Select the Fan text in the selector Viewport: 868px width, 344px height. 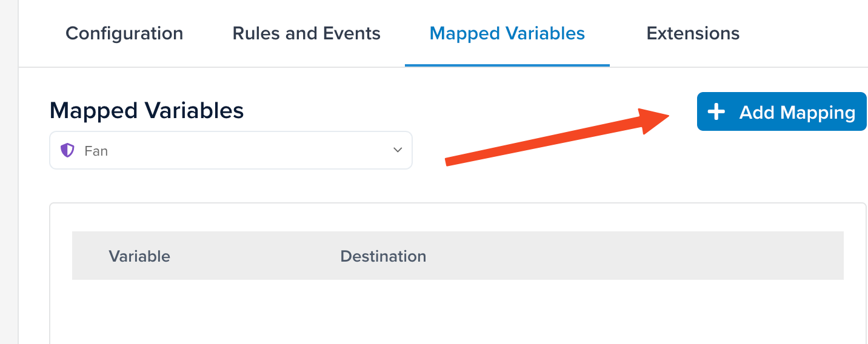96,151
